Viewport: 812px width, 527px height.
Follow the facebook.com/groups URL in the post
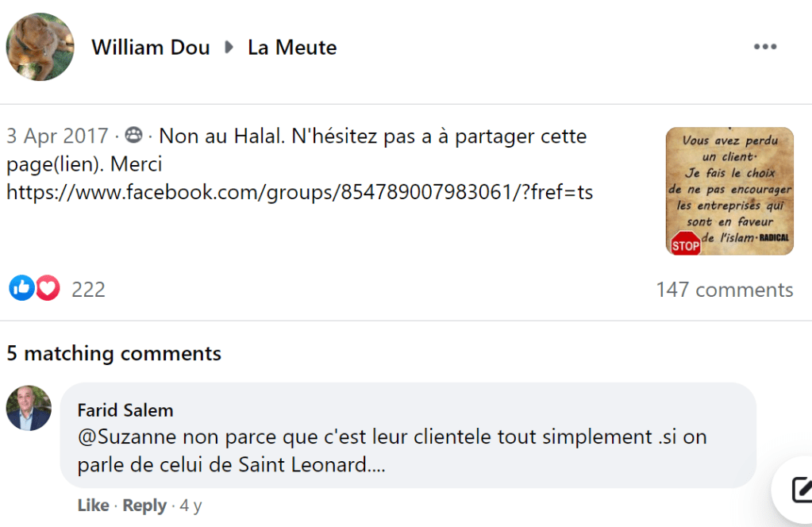coord(299,191)
